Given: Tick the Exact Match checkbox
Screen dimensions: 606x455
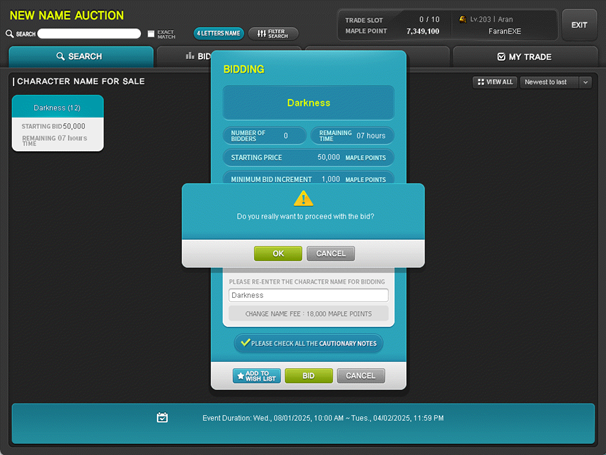Looking at the screenshot, I should [151, 34].
